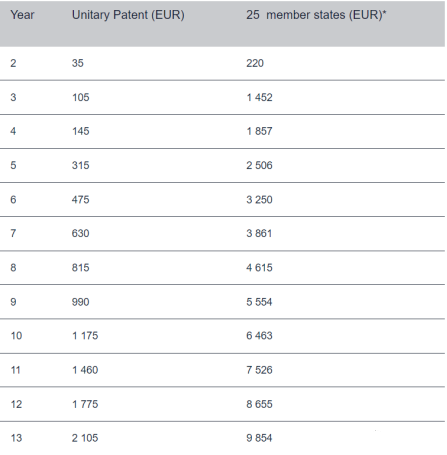Select the Unitary Patent (EUR) header
This screenshot has width=447, height=455.
click(x=128, y=15)
